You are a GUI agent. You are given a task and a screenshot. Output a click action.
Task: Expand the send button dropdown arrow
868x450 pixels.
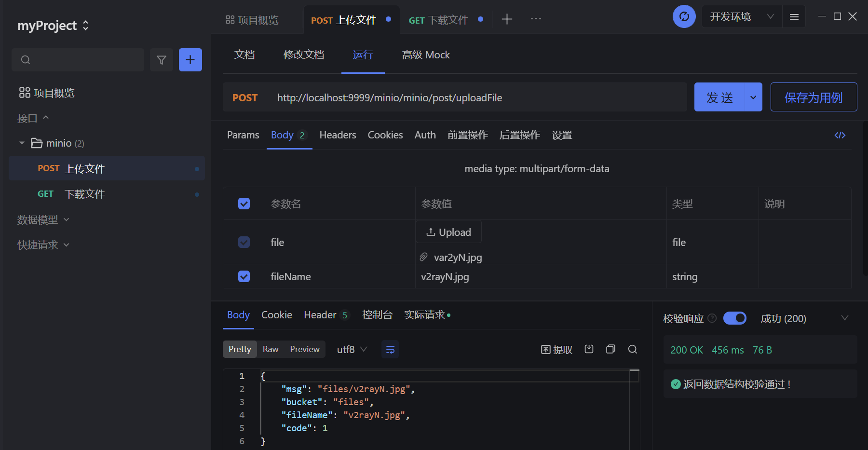(753, 97)
